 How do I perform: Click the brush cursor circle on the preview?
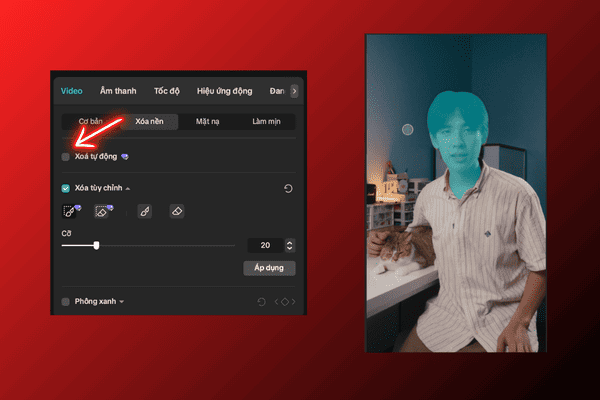pyautogui.click(x=407, y=130)
